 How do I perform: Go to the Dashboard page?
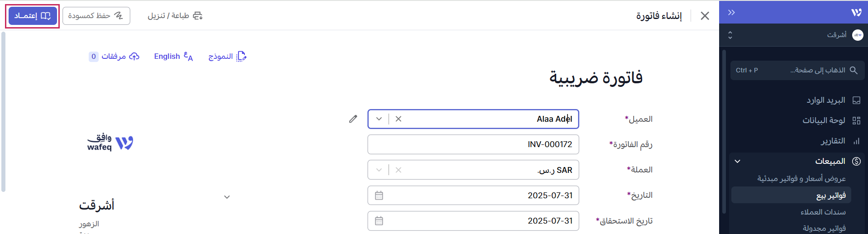[x=824, y=120]
